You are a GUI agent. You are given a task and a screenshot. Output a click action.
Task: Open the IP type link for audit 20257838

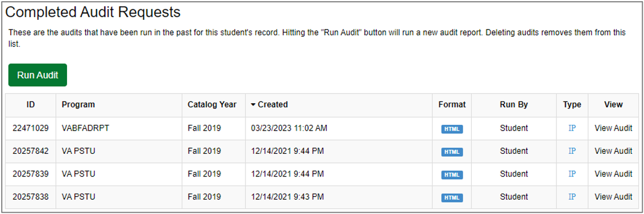pos(572,197)
